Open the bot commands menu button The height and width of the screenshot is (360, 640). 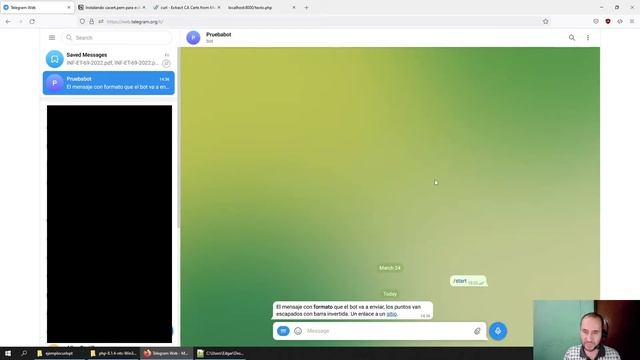(283, 331)
